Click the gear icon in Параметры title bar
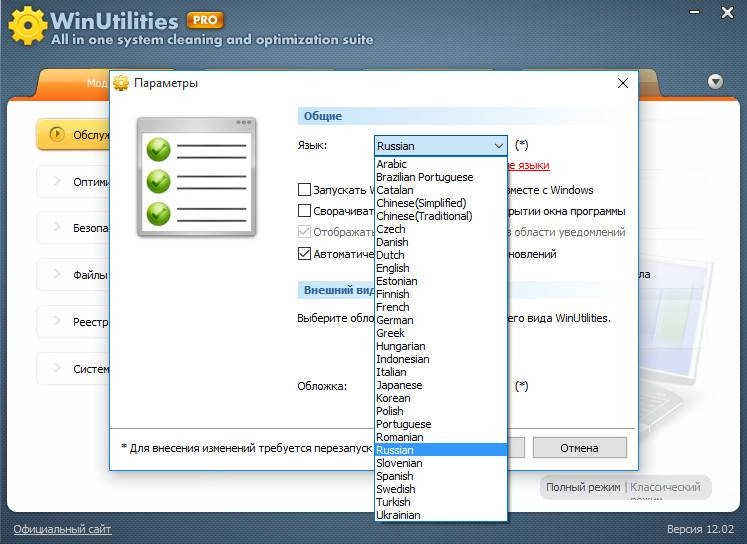The image size is (747, 544). point(121,83)
